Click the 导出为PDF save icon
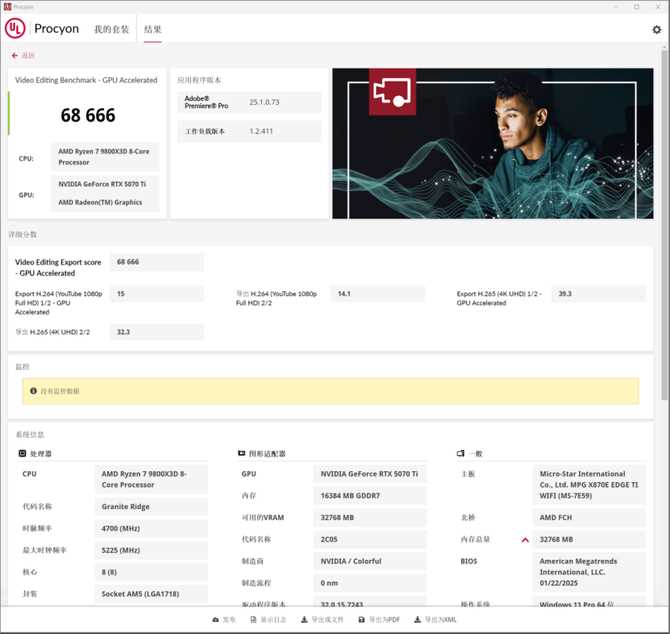Screen dimensions: 670x634 pyautogui.click(x=361, y=620)
